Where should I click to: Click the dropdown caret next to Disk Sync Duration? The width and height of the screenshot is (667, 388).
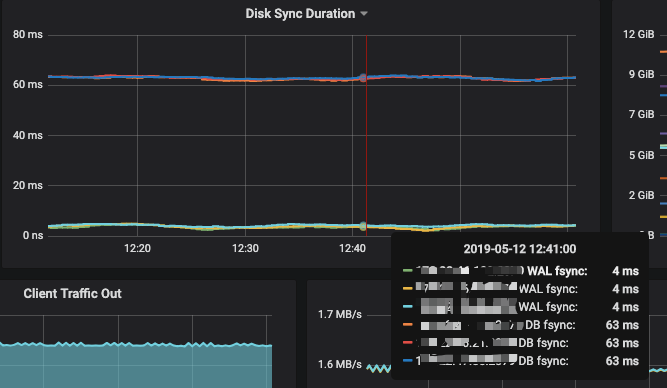pos(364,14)
